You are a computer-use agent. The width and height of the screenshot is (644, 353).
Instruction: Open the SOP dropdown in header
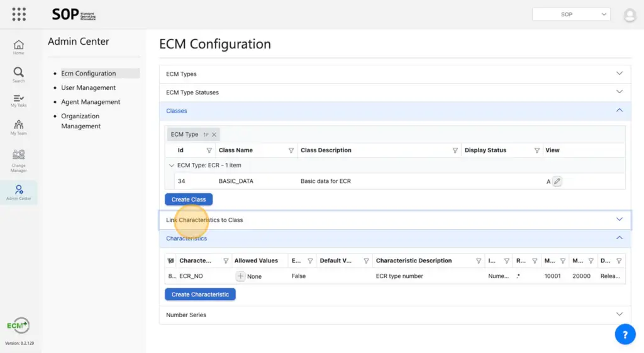click(x=571, y=14)
